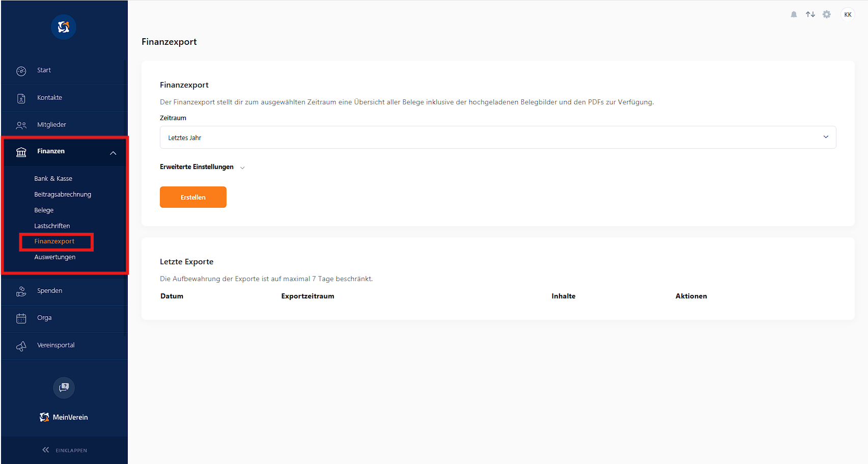Click the Spenden donation hand icon
This screenshot has height=464, width=868.
click(21, 291)
